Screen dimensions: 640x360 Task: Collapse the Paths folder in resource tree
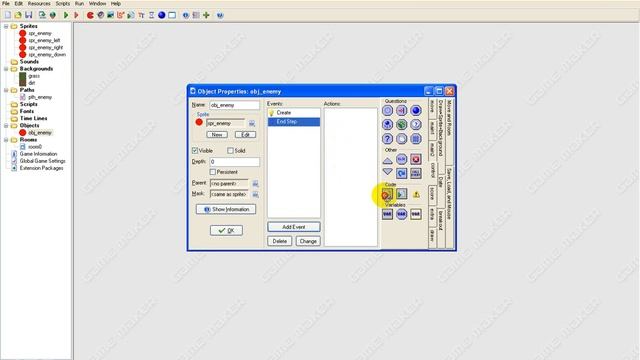click(x=6, y=90)
